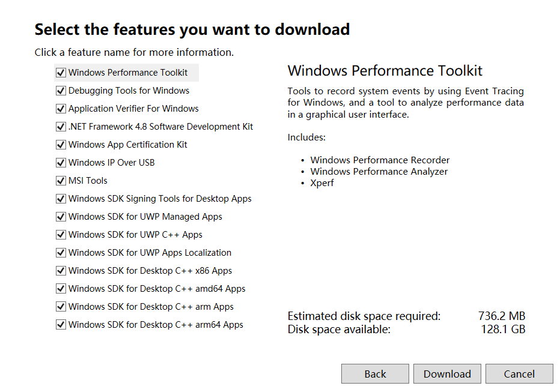Viewport: 560px width, 392px height.
Task: Cancel the SDK download setup
Action: [519, 374]
